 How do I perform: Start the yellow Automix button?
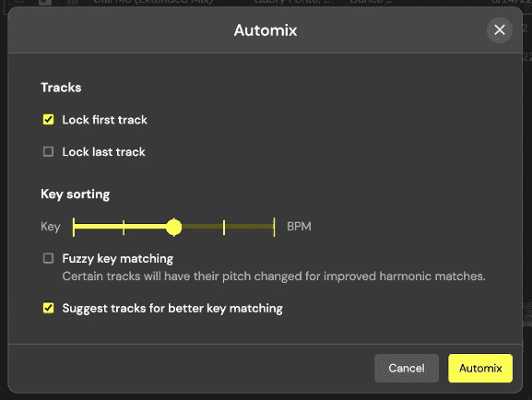(x=480, y=368)
